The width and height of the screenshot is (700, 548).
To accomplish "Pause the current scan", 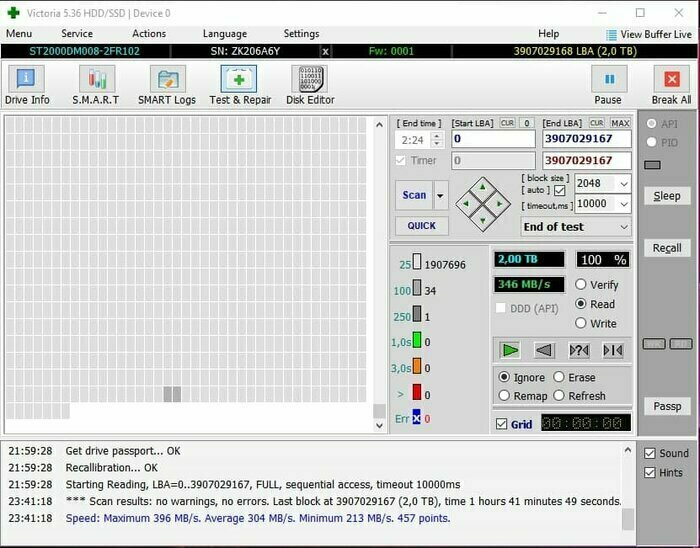I will click(609, 79).
